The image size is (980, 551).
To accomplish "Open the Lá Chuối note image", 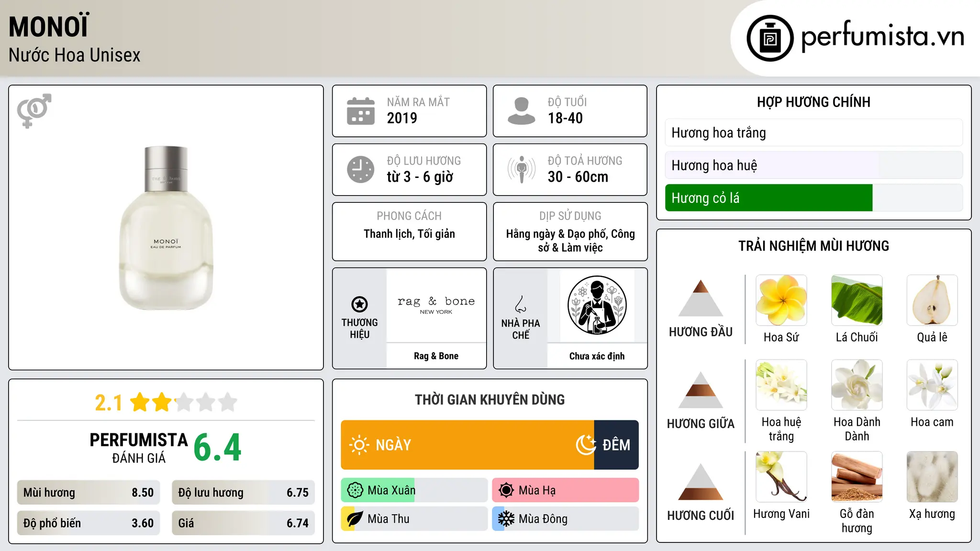I will tap(857, 300).
